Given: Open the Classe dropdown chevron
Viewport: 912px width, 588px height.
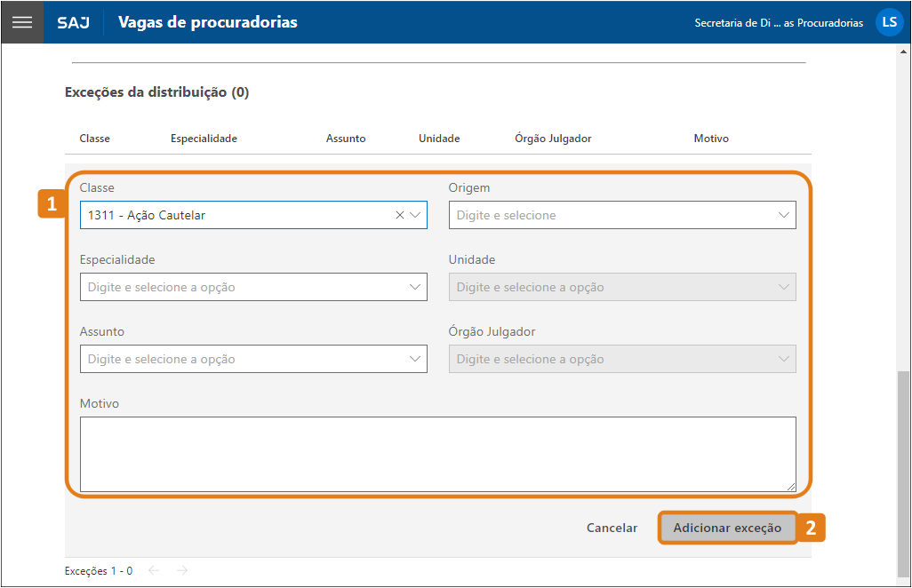Looking at the screenshot, I should click(414, 215).
